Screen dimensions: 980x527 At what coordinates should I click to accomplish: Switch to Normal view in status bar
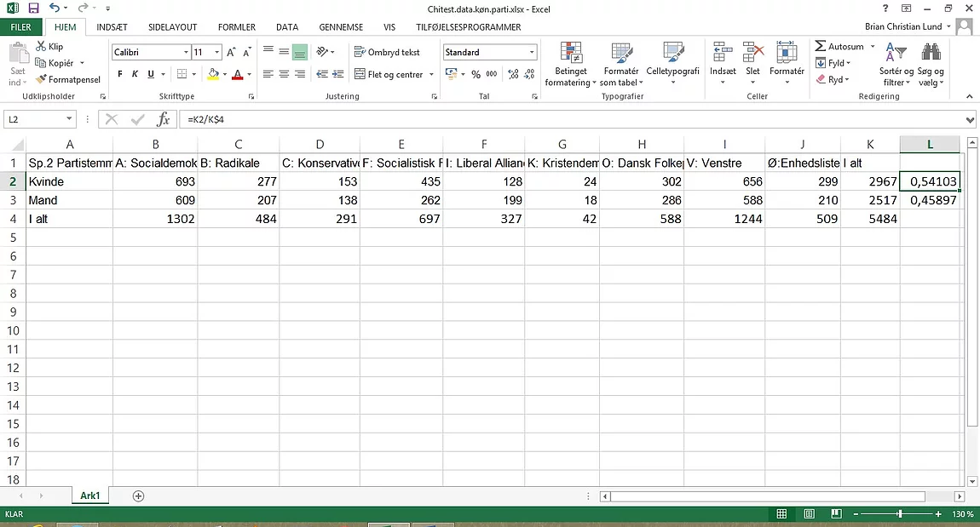click(781, 514)
